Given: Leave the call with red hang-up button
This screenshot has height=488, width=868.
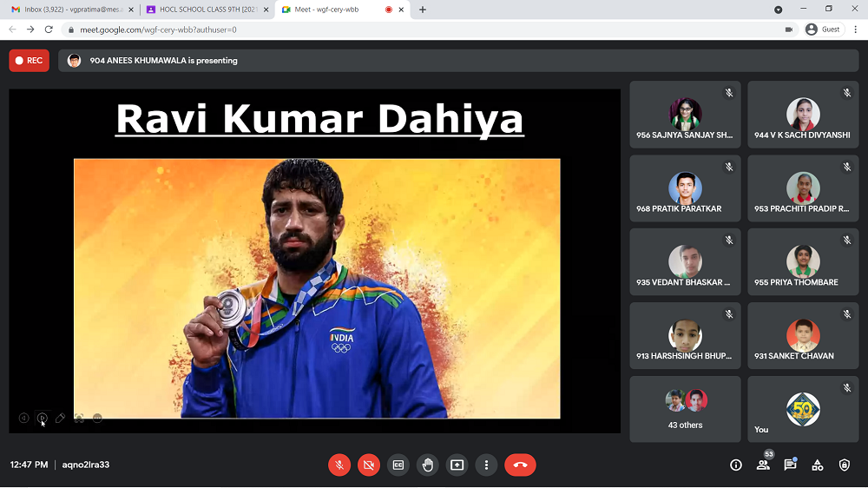Looking at the screenshot, I should click(x=520, y=465).
